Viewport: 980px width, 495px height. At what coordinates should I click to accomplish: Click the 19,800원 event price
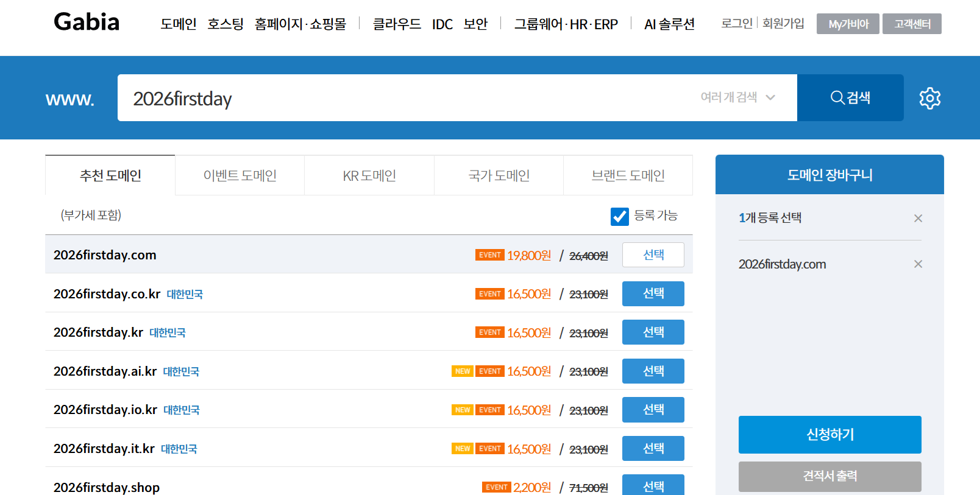(529, 255)
